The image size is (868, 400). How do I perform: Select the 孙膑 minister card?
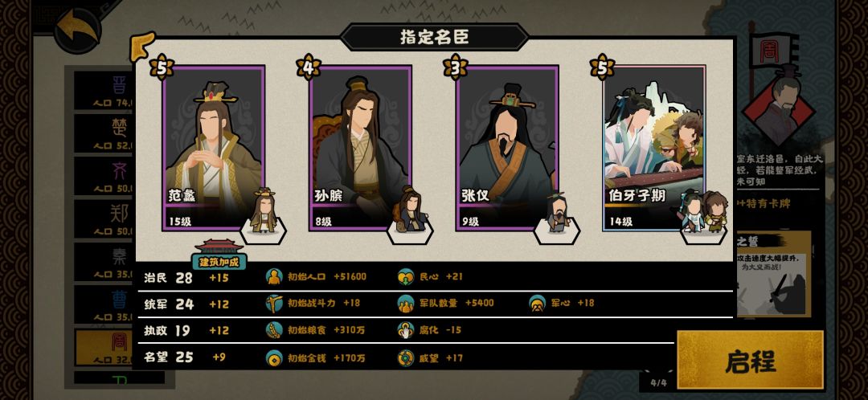click(x=360, y=149)
